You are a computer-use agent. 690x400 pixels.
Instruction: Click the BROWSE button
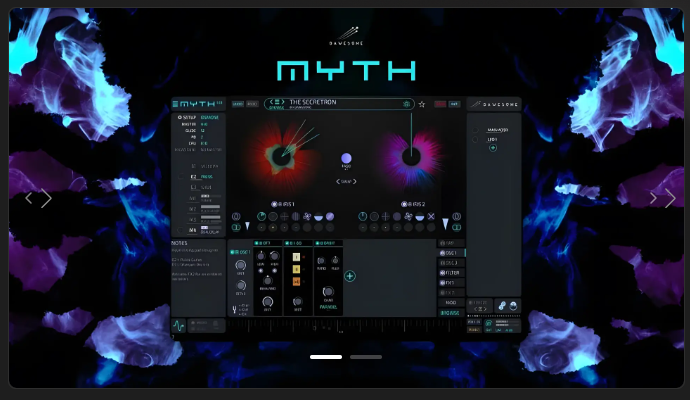(x=451, y=313)
